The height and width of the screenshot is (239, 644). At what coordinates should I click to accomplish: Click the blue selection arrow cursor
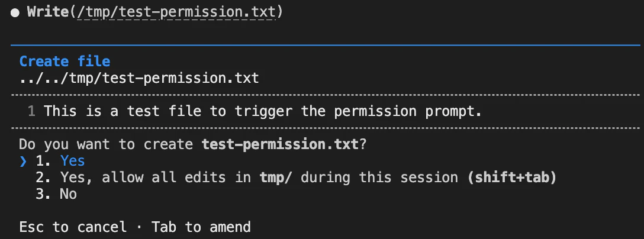pyautogui.click(x=23, y=161)
